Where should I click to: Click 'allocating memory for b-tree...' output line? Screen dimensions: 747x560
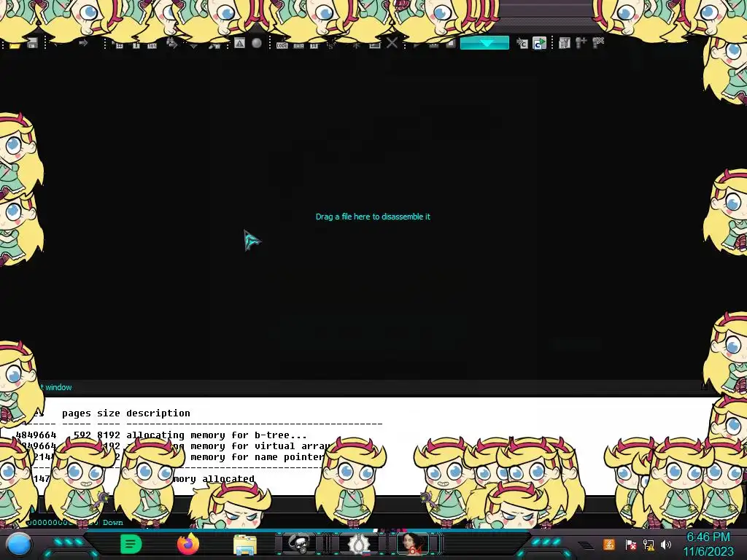coord(217,435)
